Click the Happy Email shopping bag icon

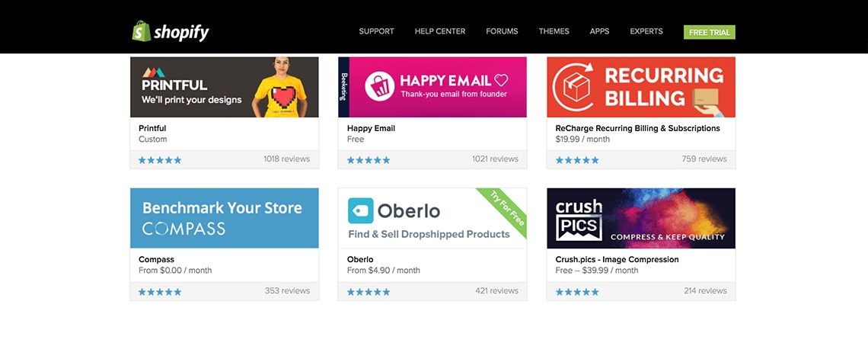tap(378, 86)
